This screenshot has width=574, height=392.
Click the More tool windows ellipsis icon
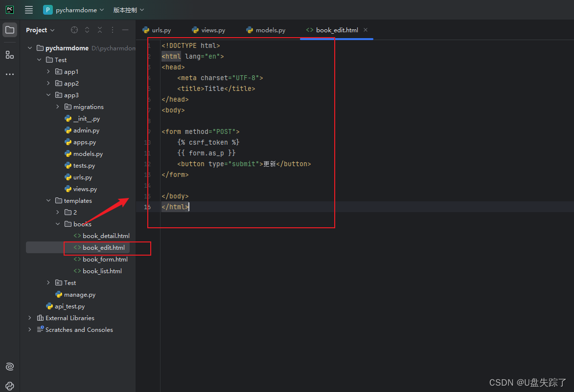[x=9, y=74]
